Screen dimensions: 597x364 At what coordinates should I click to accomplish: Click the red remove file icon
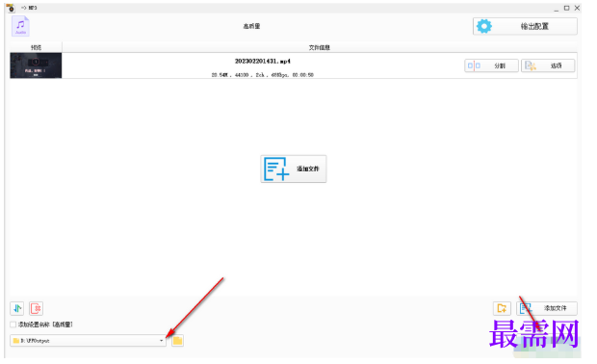point(36,308)
